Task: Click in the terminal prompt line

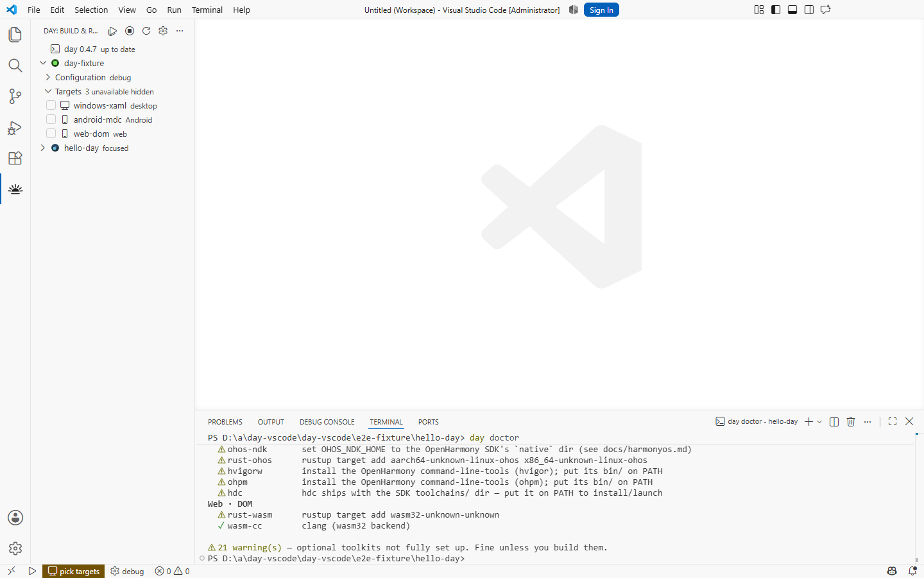Action: [x=336, y=559]
